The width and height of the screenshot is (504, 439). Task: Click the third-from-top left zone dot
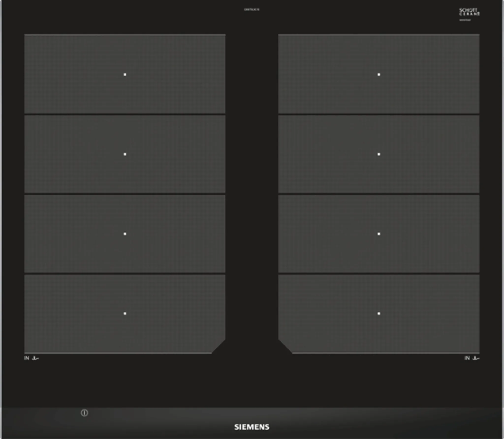point(125,234)
